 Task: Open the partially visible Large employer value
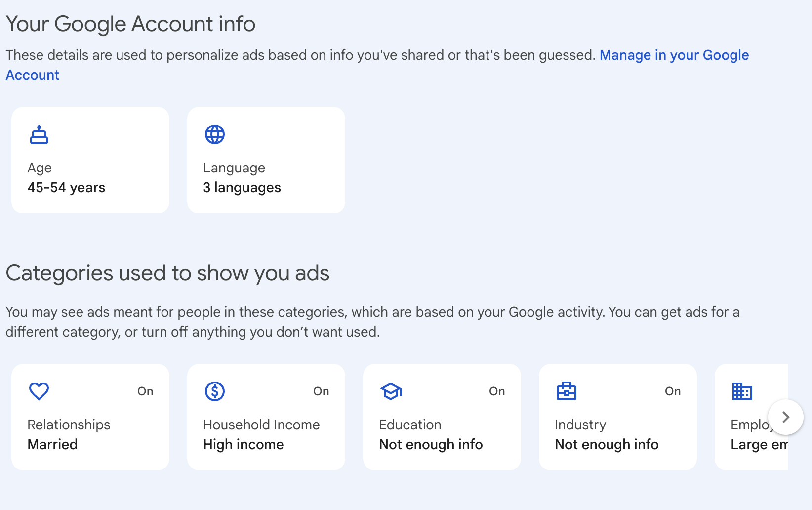pyautogui.click(x=758, y=445)
